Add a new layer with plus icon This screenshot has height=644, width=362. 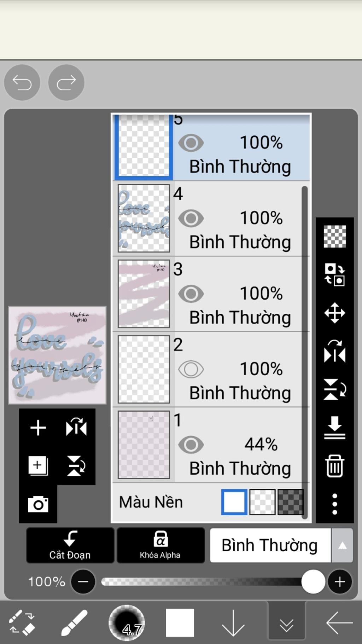coord(38,428)
